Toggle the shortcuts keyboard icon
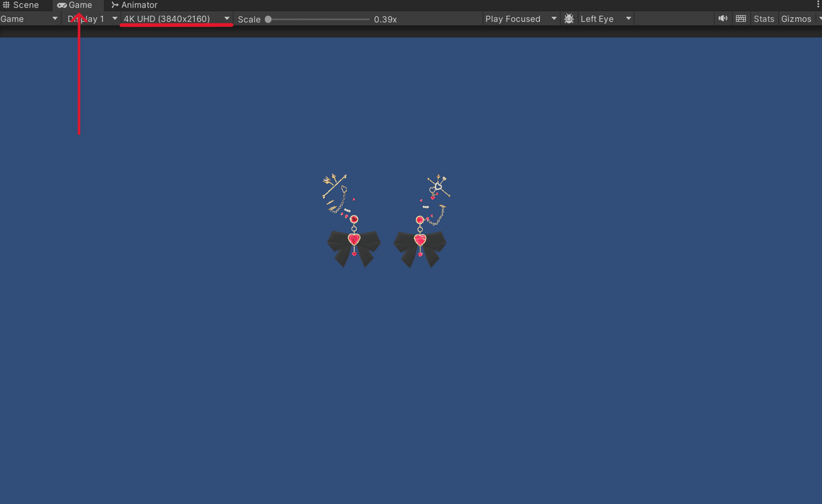Image resolution: width=822 pixels, height=504 pixels. coord(740,18)
